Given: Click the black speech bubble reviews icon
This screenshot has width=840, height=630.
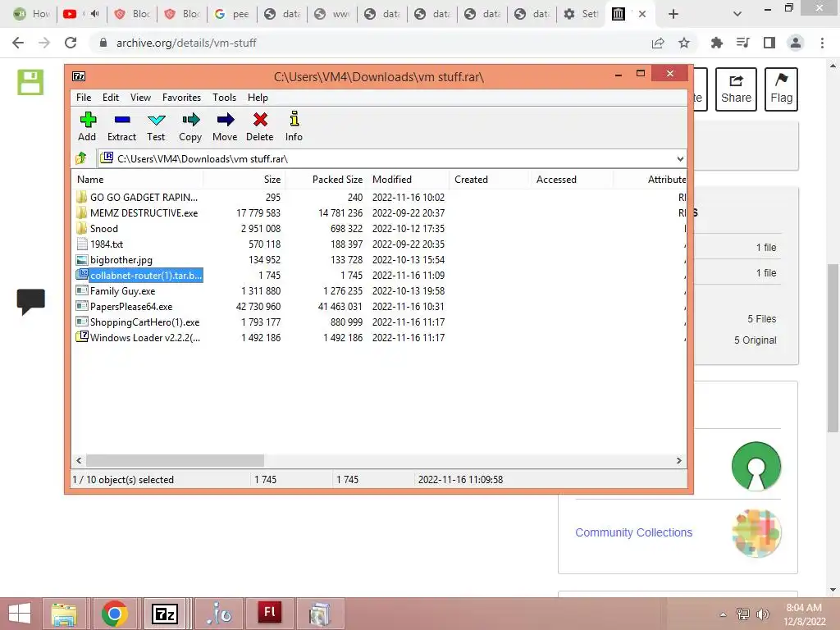Looking at the screenshot, I should (x=30, y=302).
